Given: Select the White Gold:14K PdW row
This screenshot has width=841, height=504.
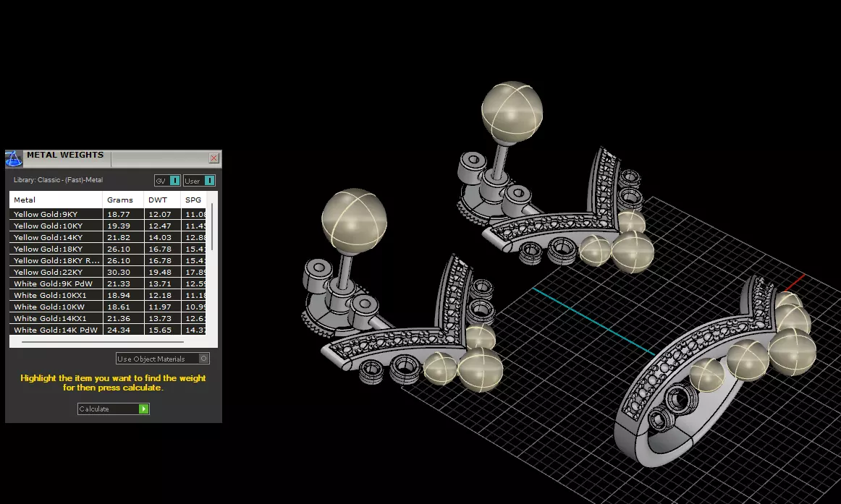Looking at the screenshot, I should point(107,330).
